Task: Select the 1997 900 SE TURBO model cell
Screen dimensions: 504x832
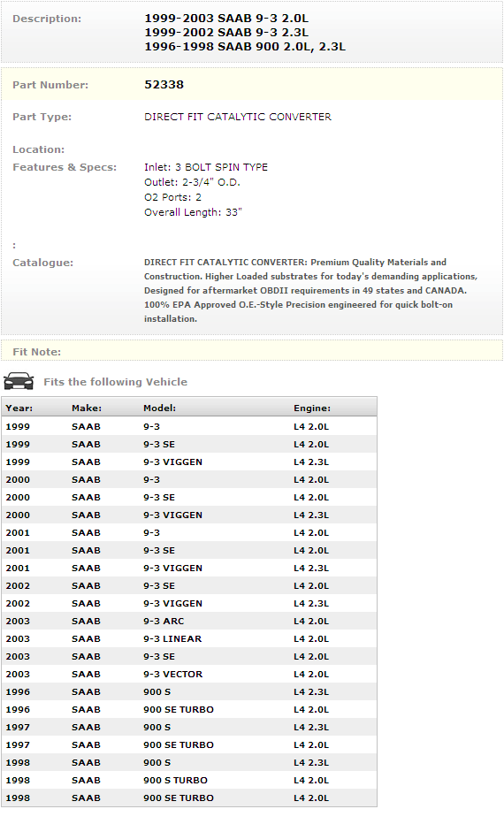Action: point(179,745)
